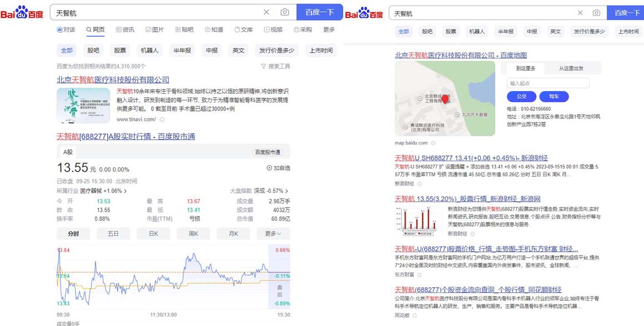This screenshot has height=326, width=644.
Task: Select the 上市时间 chip in left window
Action: coord(321,50)
